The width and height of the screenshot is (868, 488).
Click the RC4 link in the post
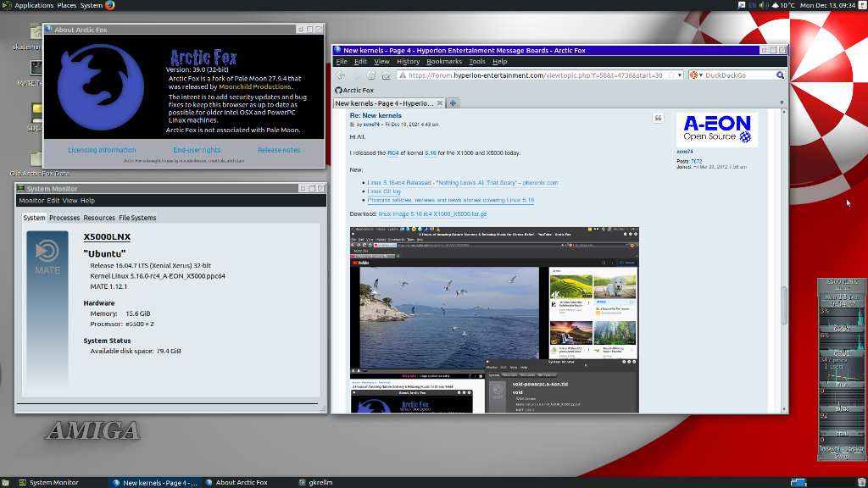click(393, 153)
